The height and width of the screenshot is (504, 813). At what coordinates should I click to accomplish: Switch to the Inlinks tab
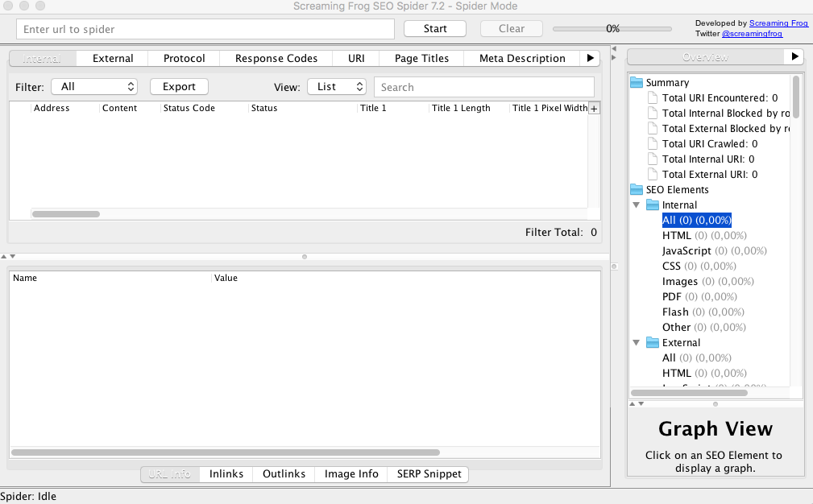226,474
